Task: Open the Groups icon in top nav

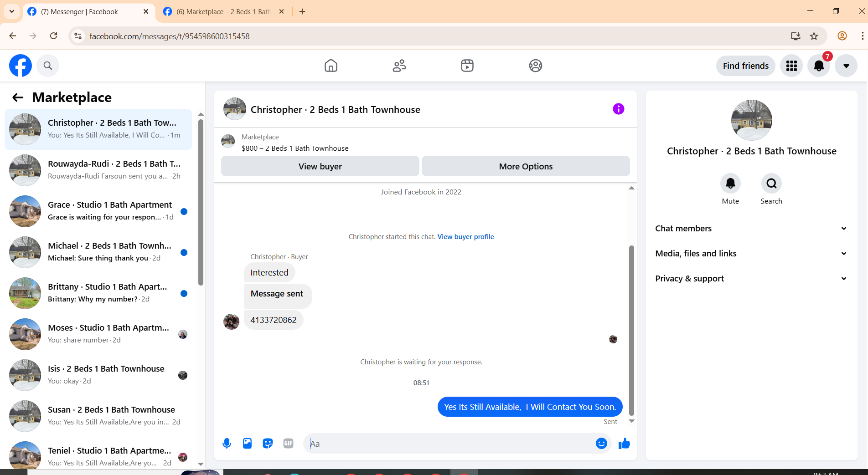Action: coord(536,66)
